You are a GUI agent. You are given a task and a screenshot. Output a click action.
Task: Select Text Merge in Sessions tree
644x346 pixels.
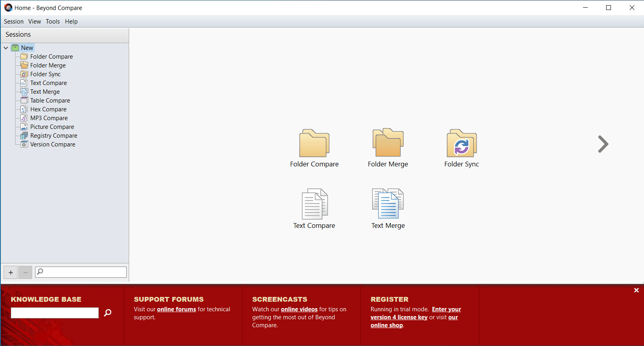45,92
